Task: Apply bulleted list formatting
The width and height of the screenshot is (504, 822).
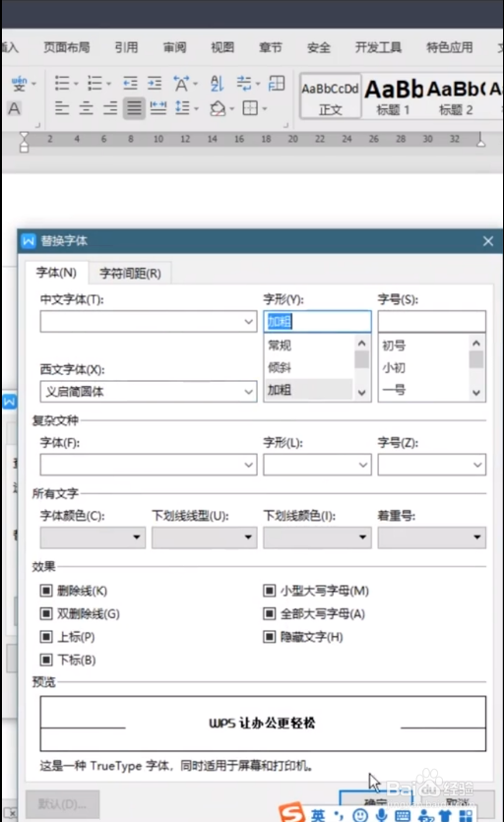Action: tap(62, 83)
